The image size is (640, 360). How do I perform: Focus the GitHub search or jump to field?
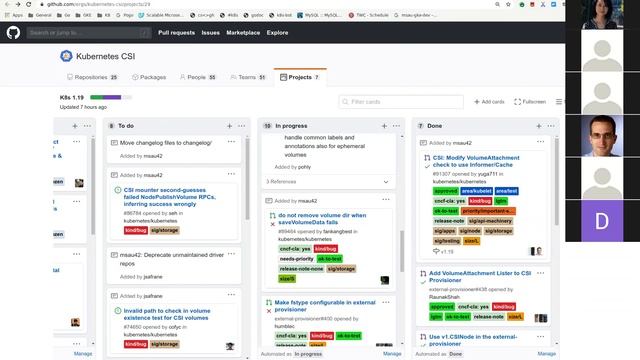[x=89, y=33]
